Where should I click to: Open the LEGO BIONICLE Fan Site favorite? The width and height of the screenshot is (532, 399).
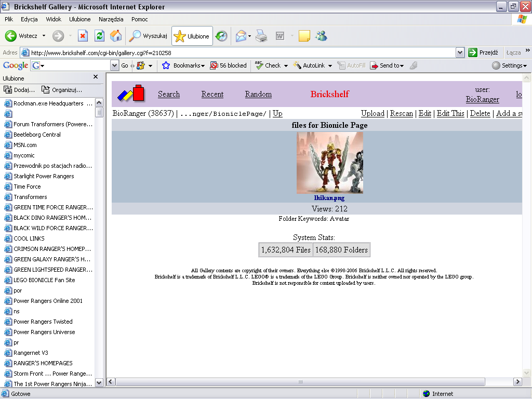(44, 280)
